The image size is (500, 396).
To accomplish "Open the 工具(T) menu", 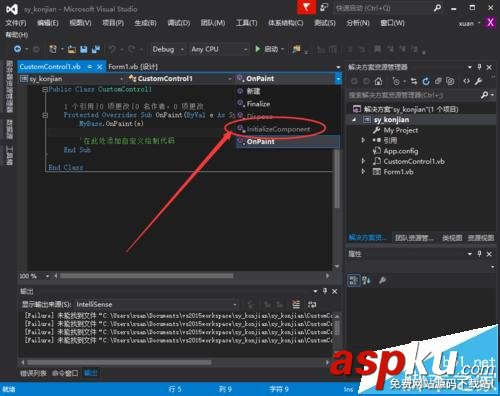I will tap(246, 23).
